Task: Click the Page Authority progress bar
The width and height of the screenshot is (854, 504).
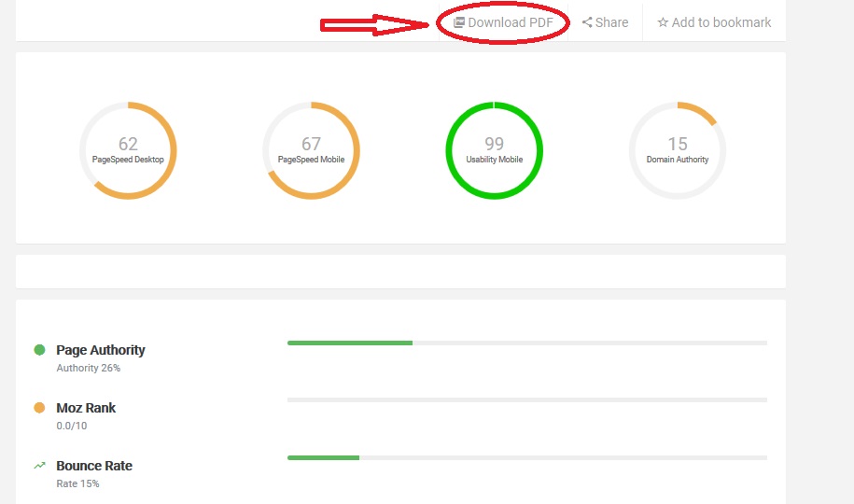Action: click(x=527, y=343)
